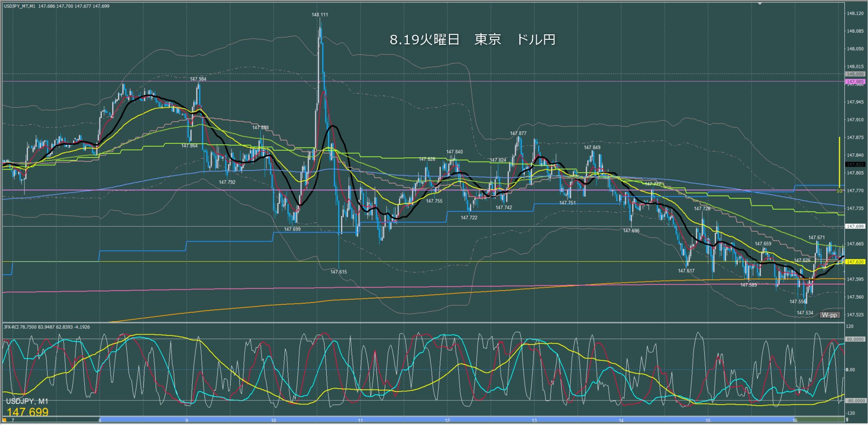Click the black 147.822 price tag

[x=855, y=165]
